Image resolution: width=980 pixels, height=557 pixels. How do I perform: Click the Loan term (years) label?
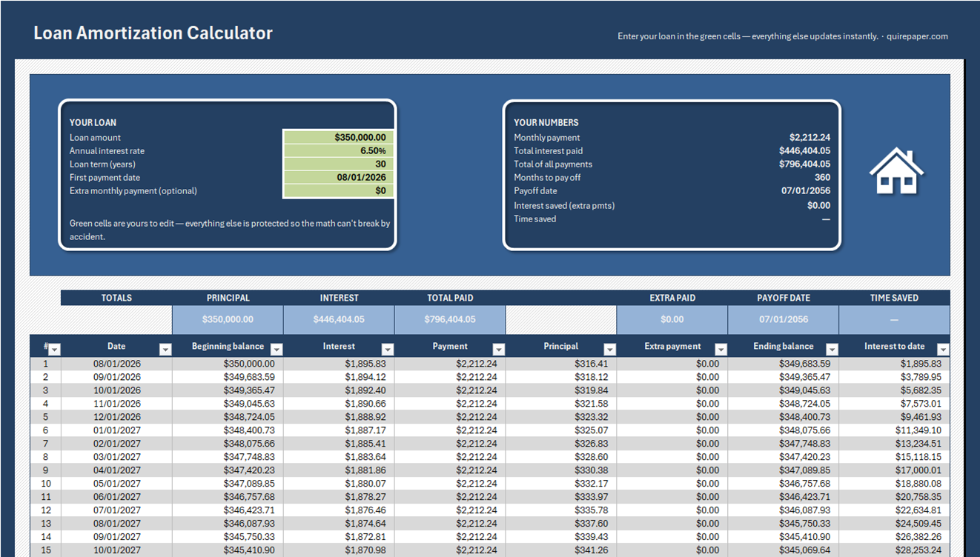click(x=102, y=164)
